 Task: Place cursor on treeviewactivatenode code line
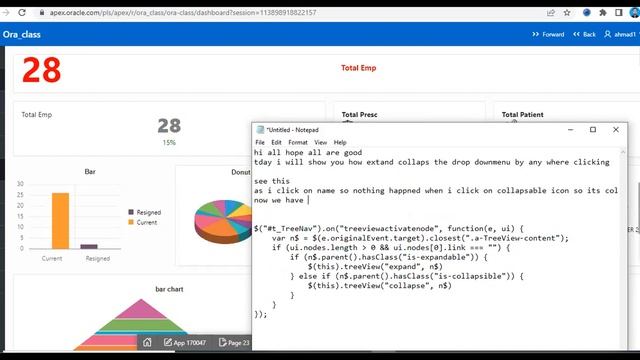click(x=388, y=229)
